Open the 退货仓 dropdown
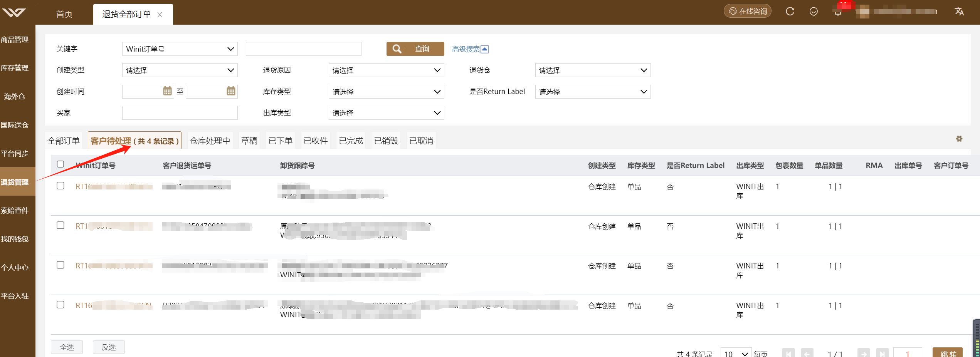This screenshot has width=980, height=357. pos(593,70)
